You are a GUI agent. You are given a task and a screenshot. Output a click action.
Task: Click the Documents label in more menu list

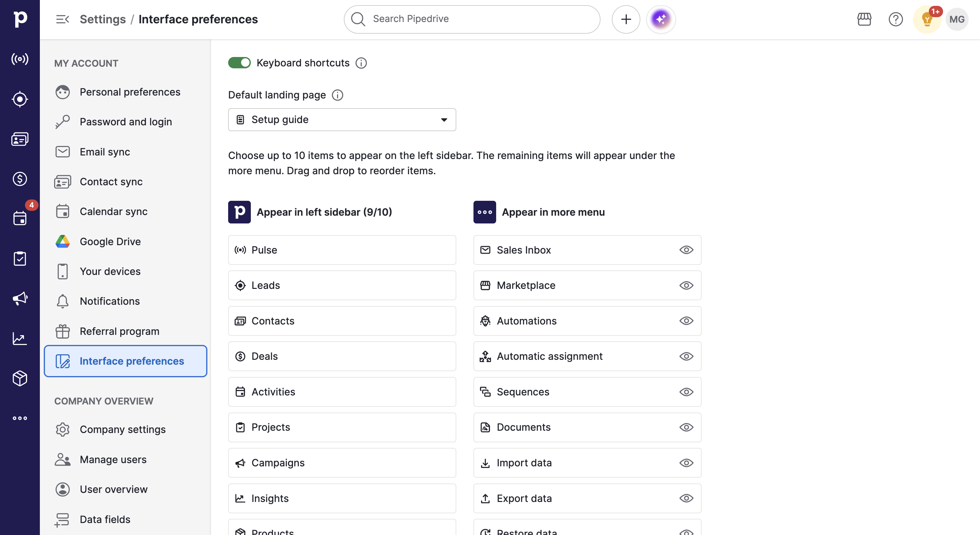(523, 427)
